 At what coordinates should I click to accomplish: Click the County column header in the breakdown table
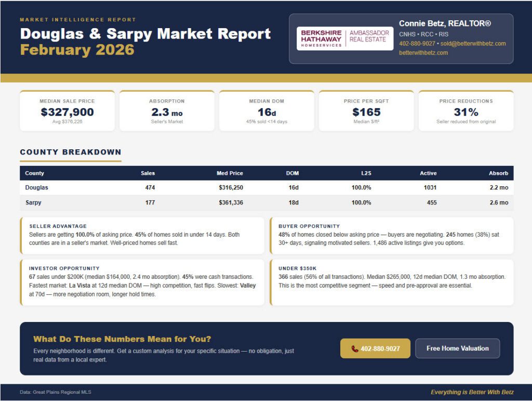point(33,173)
